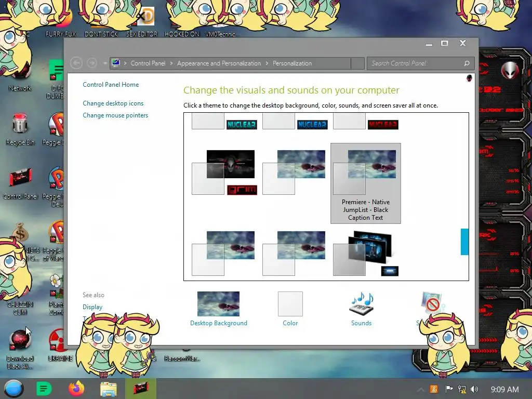The height and width of the screenshot is (399, 532).
Task: Open the volume speaker tray icon
Action: [x=474, y=389]
